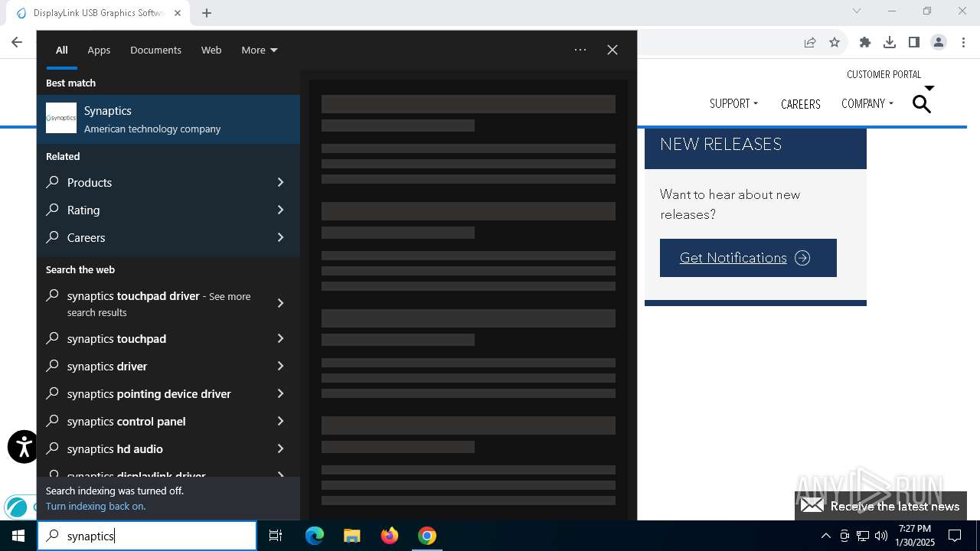Open the Chrome profile avatar
The image size is (980, 551).
click(939, 42)
